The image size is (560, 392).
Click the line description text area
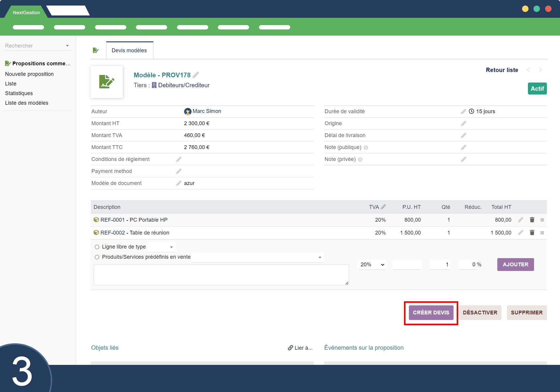tap(221, 275)
